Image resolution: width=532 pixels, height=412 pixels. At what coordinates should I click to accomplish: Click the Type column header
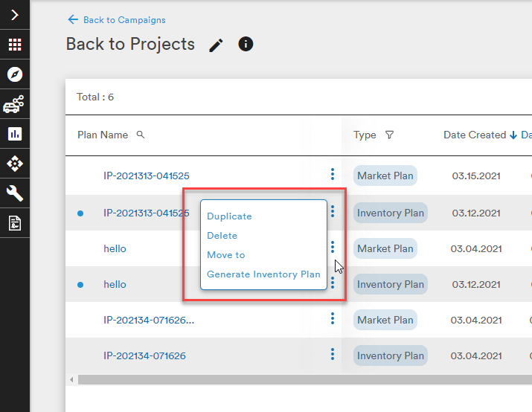[x=365, y=135]
